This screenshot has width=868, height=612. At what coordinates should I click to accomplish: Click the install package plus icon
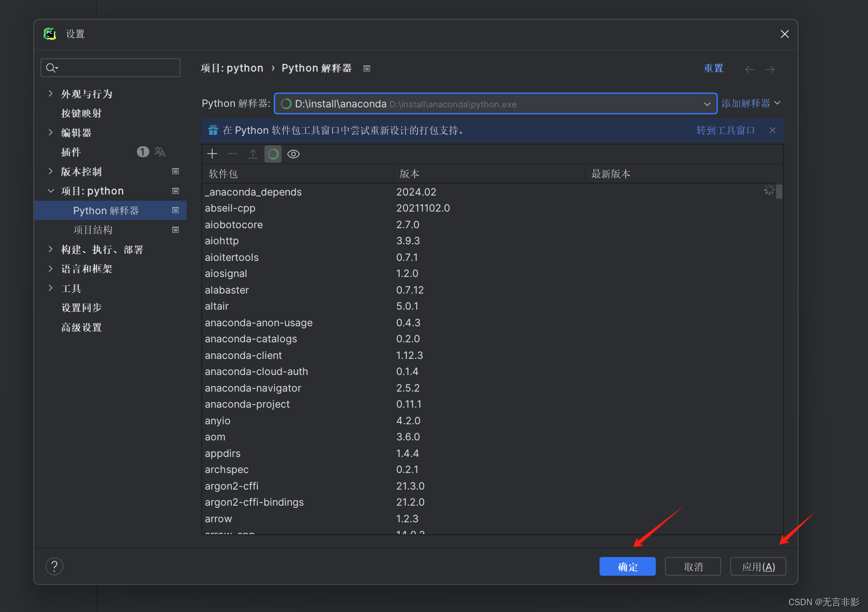(212, 154)
